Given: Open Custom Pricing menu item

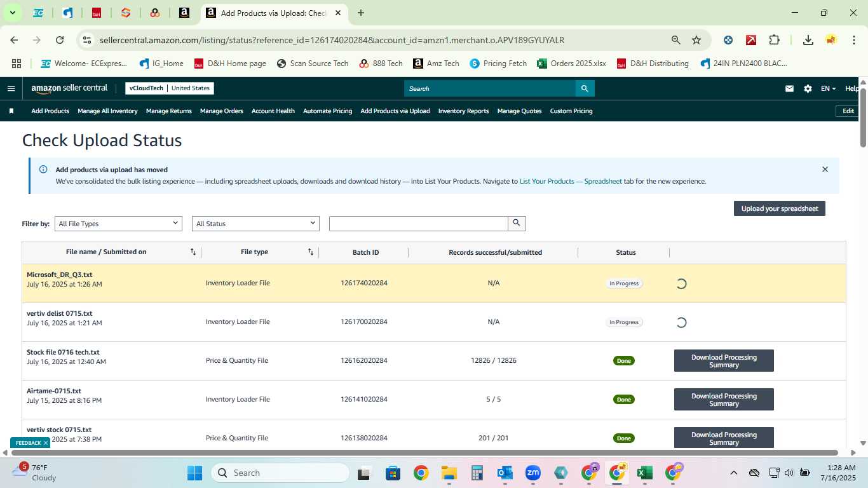Looking at the screenshot, I should coord(571,111).
